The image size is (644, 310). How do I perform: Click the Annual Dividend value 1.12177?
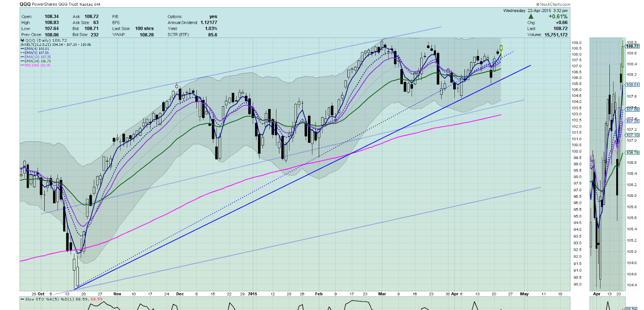pos(209,23)
